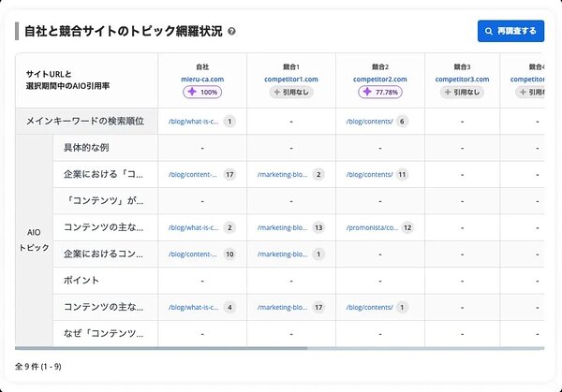
Task: Click rank badge 17 beside /blog/content- link
Action: pyautogui.click(x=229, y=174)
